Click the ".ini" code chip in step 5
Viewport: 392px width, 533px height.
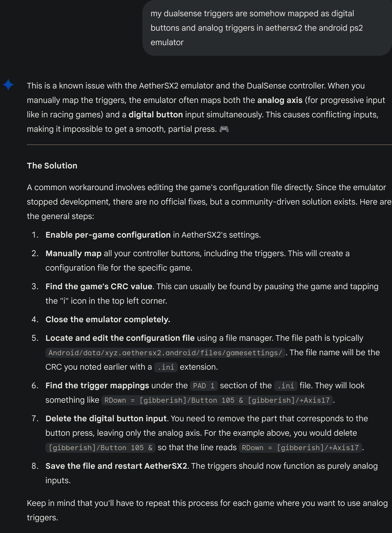pyautogui.click(x=166, y=367)
